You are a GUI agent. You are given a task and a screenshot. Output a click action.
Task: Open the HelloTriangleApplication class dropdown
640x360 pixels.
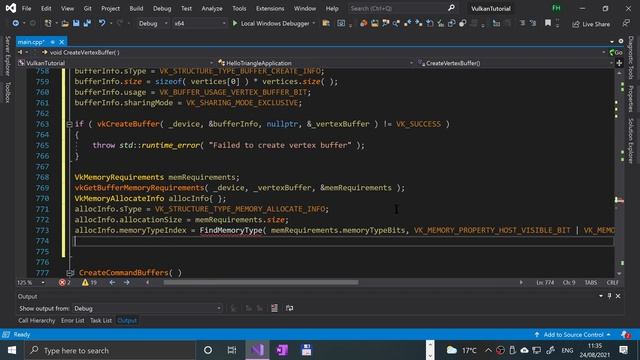(316, 63)
